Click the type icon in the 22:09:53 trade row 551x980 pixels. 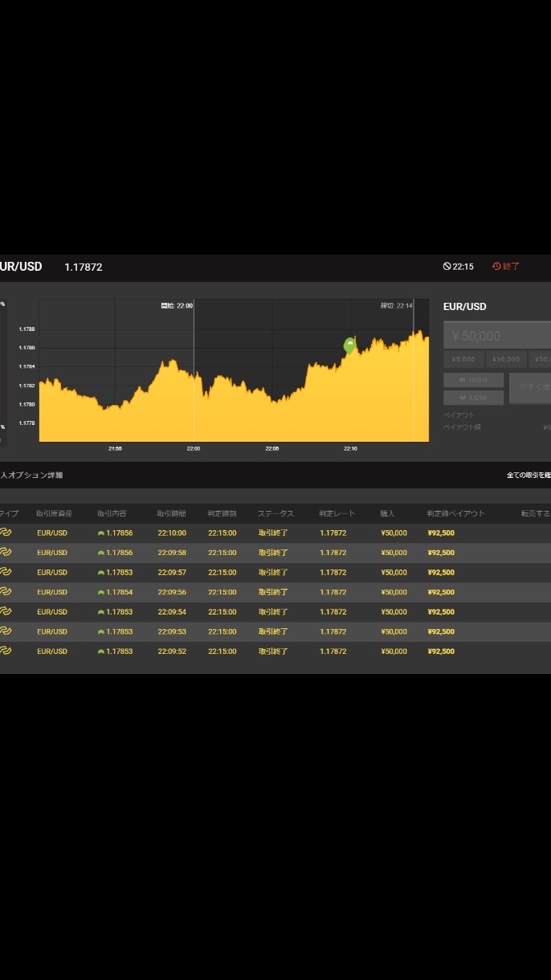(6, 631)
